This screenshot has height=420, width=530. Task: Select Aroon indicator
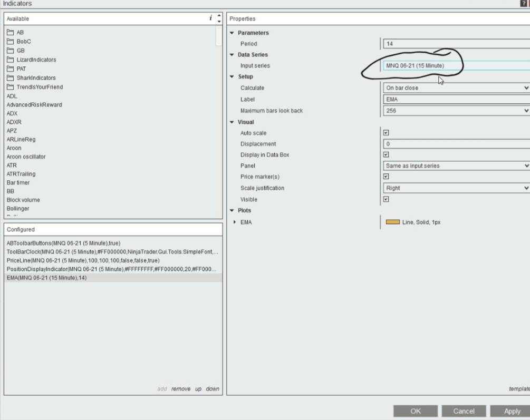(x=14, y=148)
